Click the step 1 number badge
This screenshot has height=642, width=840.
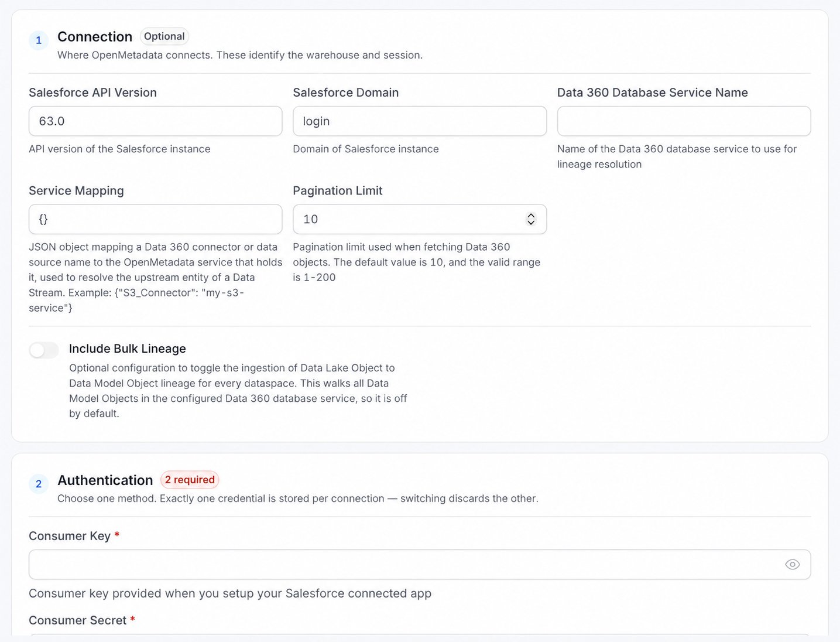coord(39,40)
